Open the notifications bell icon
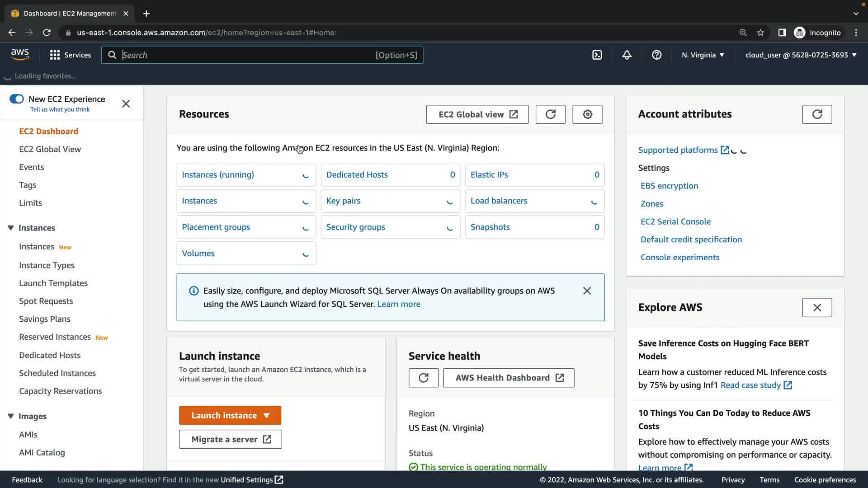868x488 pixels. coord(627,55)
